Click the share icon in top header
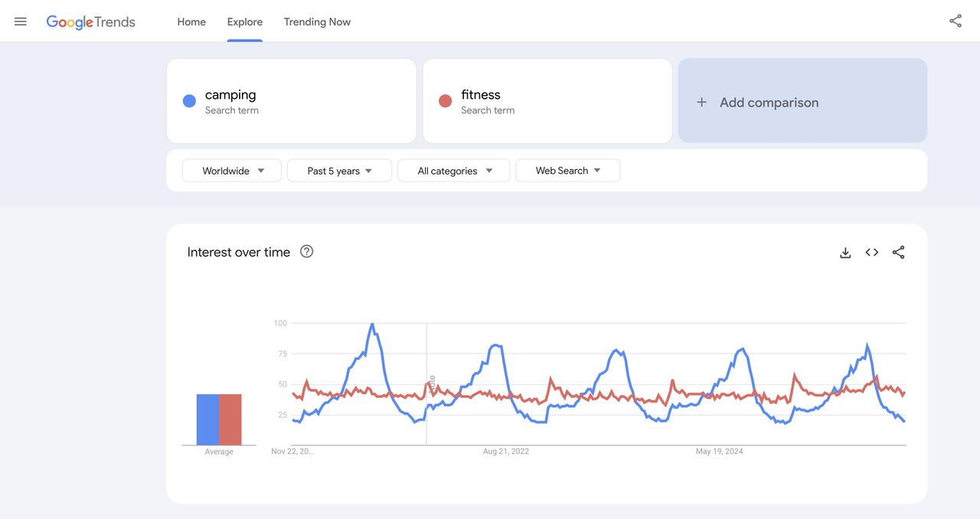The image size is (980, 519). pos(955,21)
